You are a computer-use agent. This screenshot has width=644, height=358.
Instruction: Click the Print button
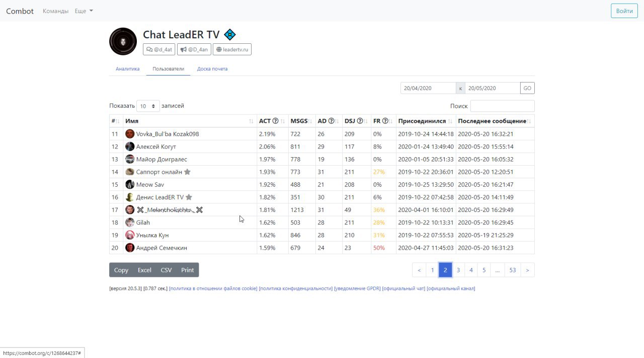(x=188, y=270)
